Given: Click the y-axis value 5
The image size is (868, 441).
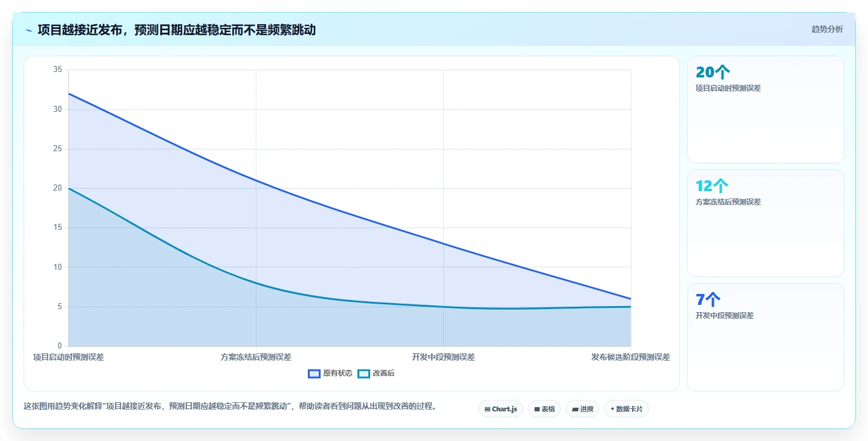Looking at the screenshot, I should click(60, 307).
